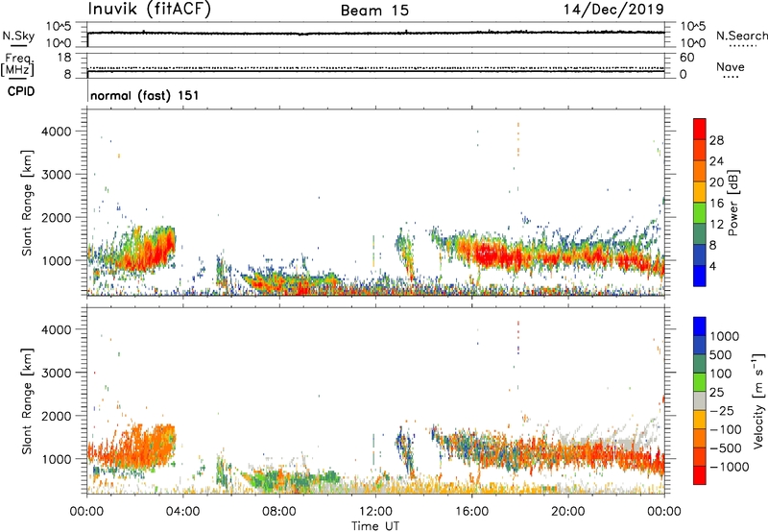Pick the light green segment of the power color bar
Screen dimensions: 768x532
coord(700,213)
